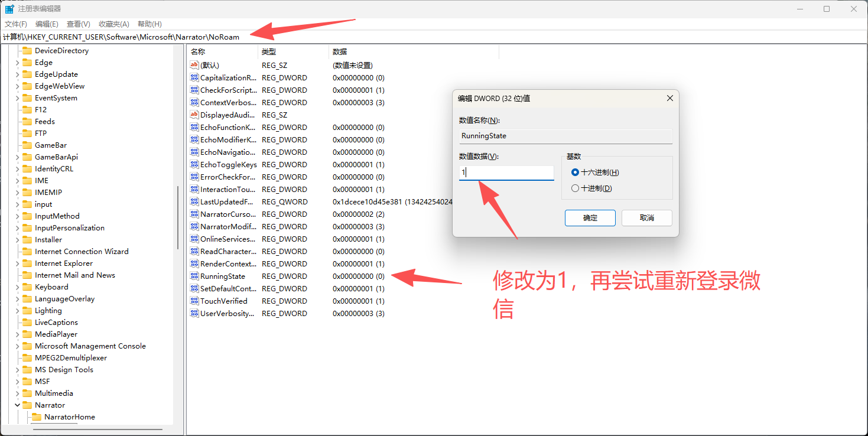Click the icon beside ErrorCheckFor... value
Image resolution: width=868 pixels, height=436 pixels.
[x=194, y=177]
